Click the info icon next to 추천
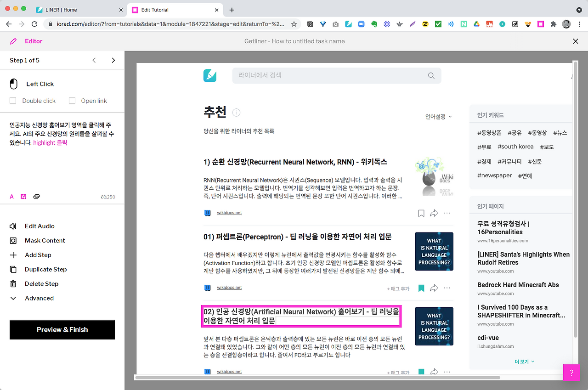 point(236,113)
